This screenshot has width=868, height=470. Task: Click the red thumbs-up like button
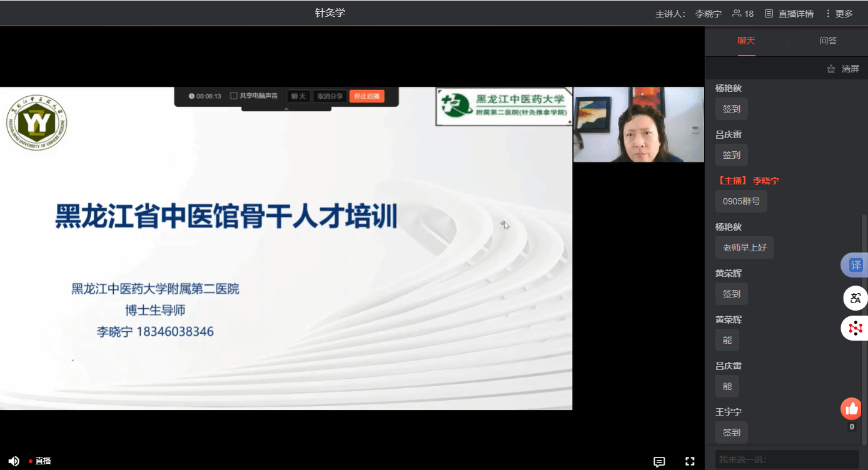[851, 409]
